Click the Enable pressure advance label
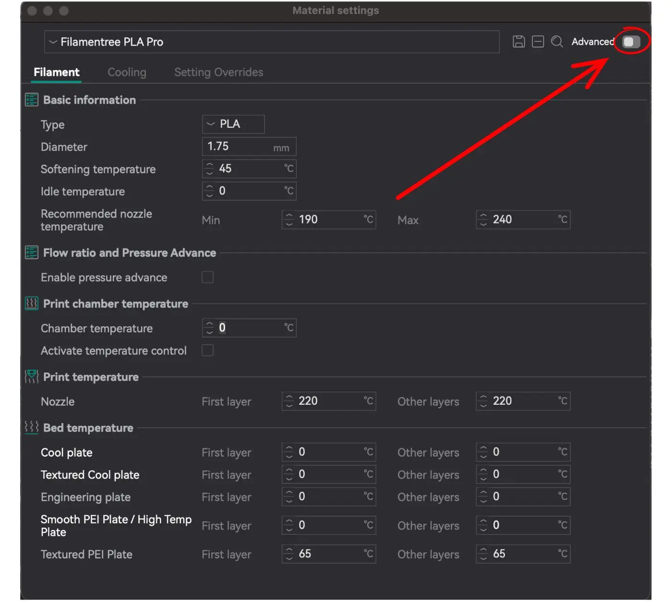The width and height of the screenshot is (672, 616). 104,278
